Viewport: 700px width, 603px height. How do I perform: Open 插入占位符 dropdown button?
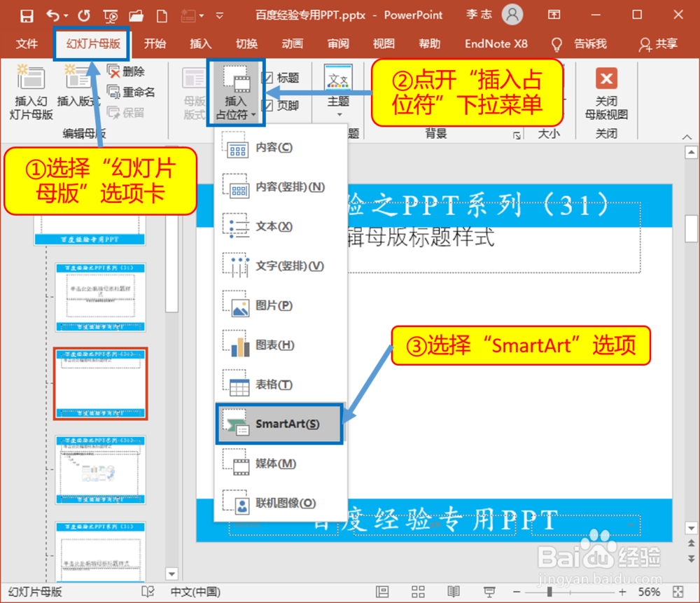pyautogui.click(x=236, y=93)
